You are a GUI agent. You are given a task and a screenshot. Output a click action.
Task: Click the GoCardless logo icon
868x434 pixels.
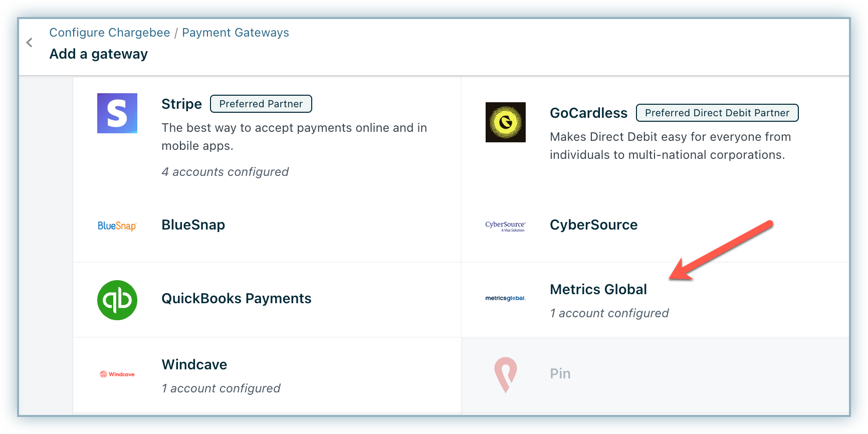505,122
